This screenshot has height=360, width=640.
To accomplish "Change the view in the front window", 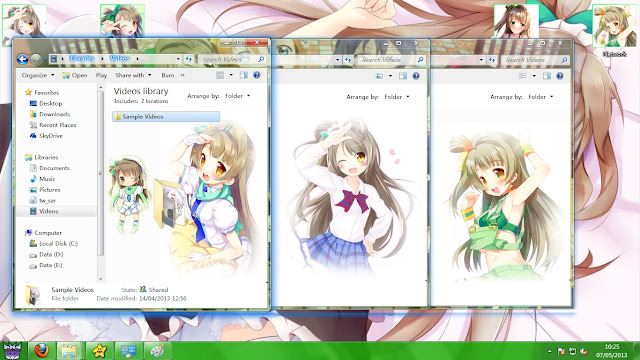I will [220, 75].
